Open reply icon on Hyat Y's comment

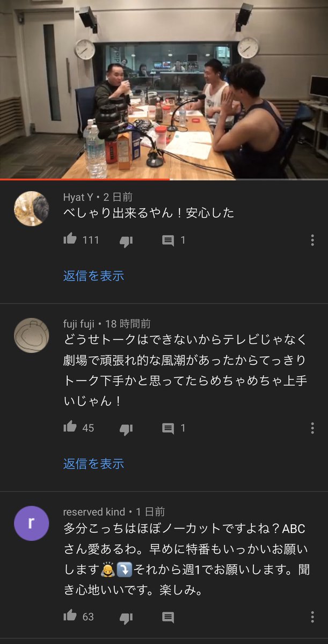pyautogui.click(x=168, y=241)
